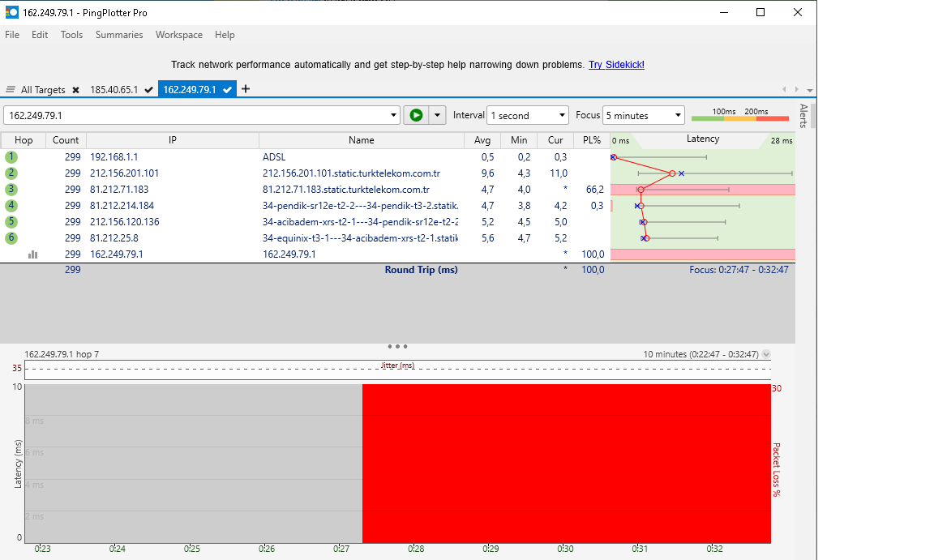Click the checkmark on the 162.249.79.1 tab
This screenshot has width=934, height=560.
(227, 90)
